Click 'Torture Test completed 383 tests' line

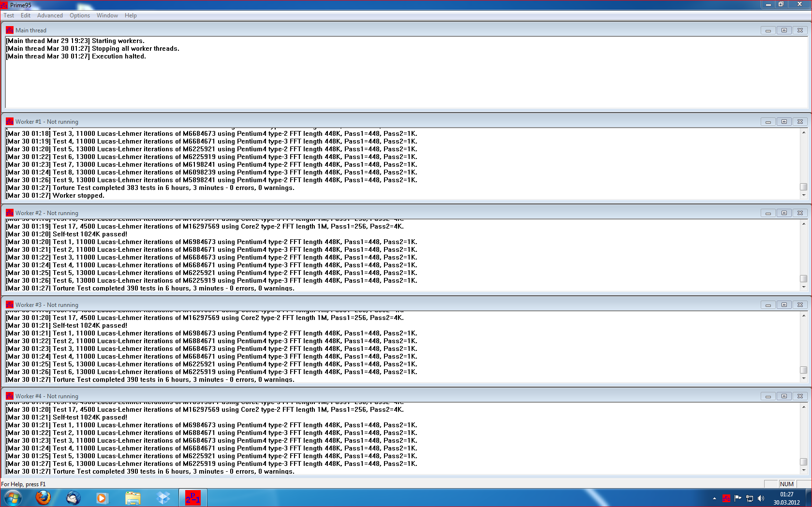tap(150, 188)
